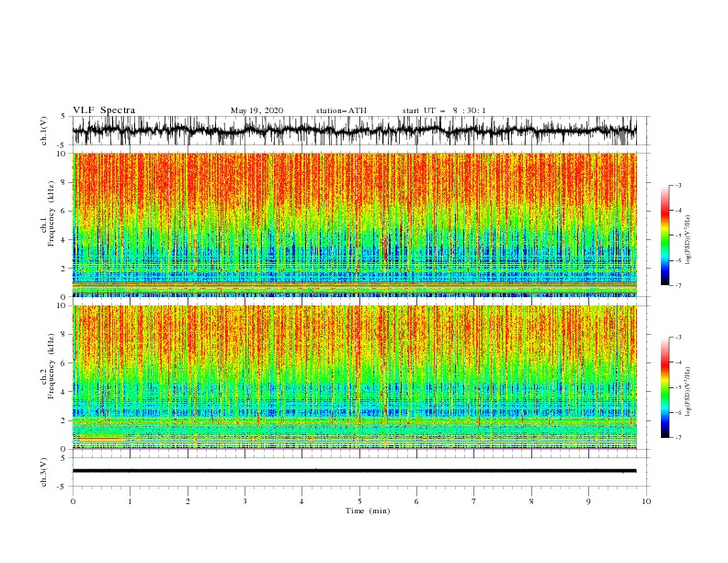Click the ch.3 flat voltage trace
Screen dimensions: 728x563
354,471
